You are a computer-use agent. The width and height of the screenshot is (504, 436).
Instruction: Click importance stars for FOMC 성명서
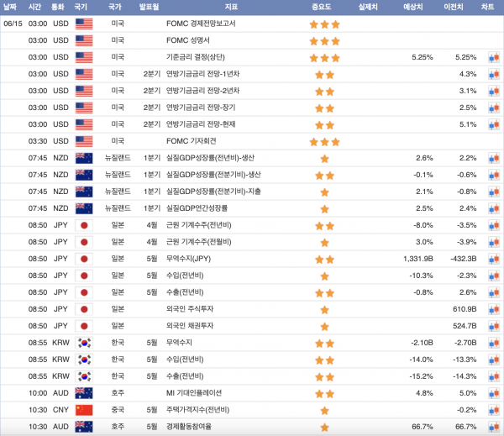tap(324, 40)
